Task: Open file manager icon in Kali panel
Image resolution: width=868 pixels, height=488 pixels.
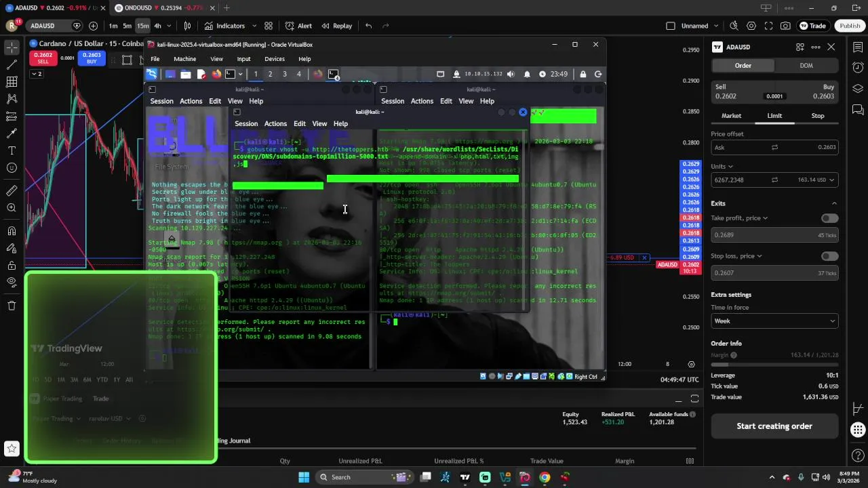Action: click(x=185, y=74)
